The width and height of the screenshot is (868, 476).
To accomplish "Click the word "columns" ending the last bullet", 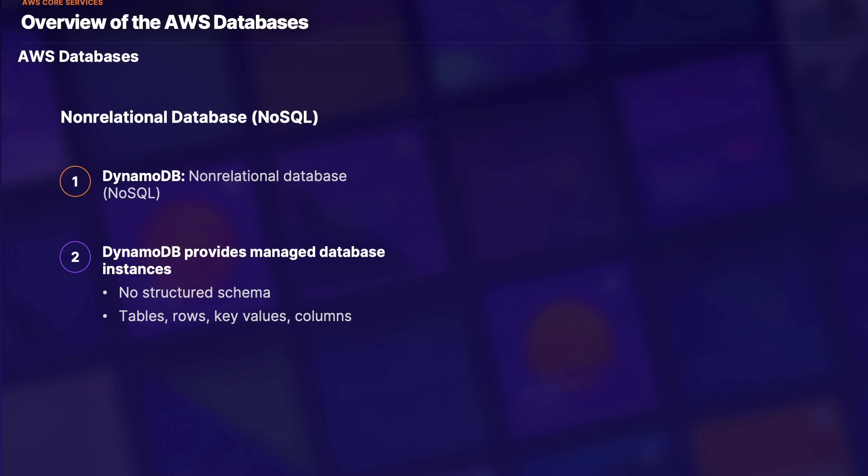I will (323, 316).
